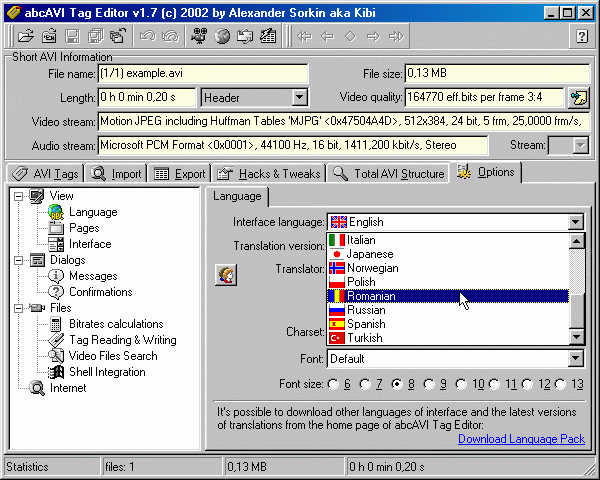Switch to the Export tab
Image resolution: width=600 pixels, height=480 pixels.
[x=179, y=174]
